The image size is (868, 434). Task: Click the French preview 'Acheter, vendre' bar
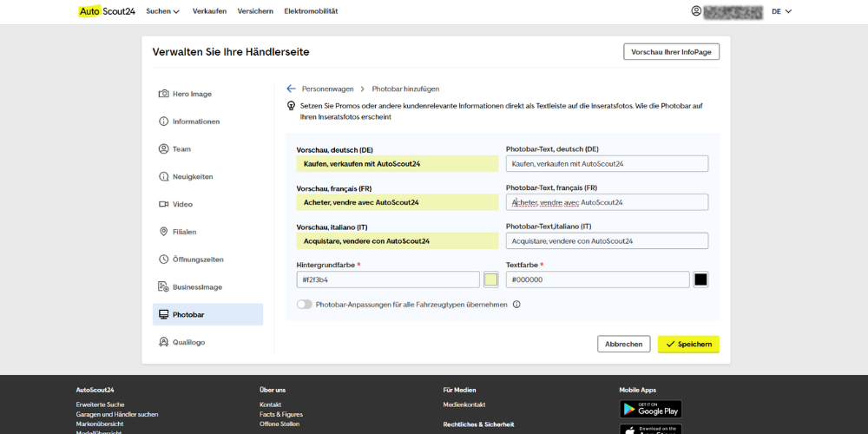click(398, 202)
